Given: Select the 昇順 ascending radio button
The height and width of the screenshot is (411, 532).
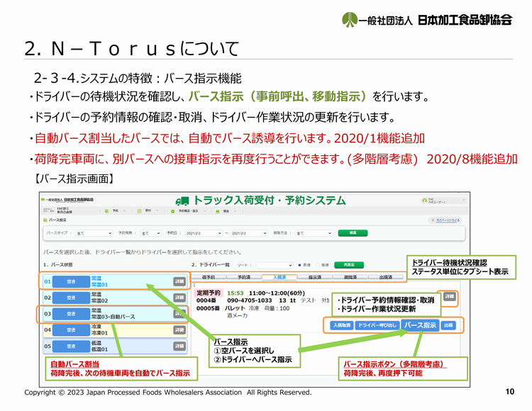Looking at the screenshot, I should point(299,265).
